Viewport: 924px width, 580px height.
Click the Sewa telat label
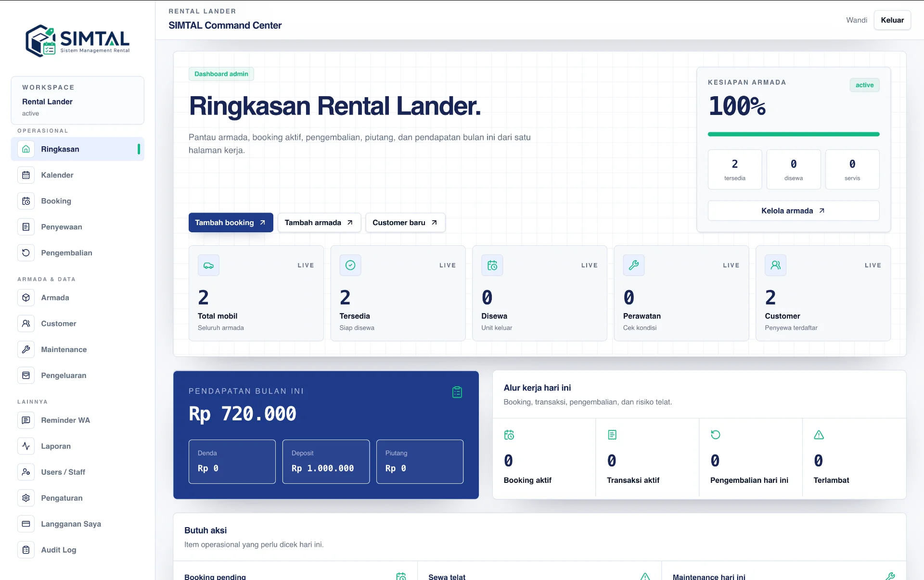coord(447,577)
